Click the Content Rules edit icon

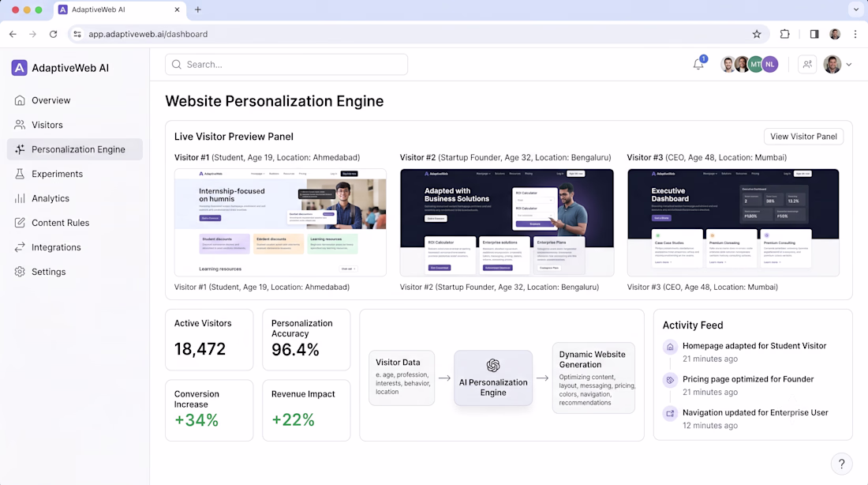[20, 223]
